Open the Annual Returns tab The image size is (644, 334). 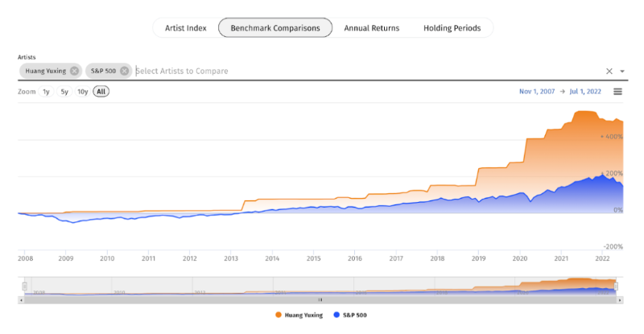(x=371, y=28)
